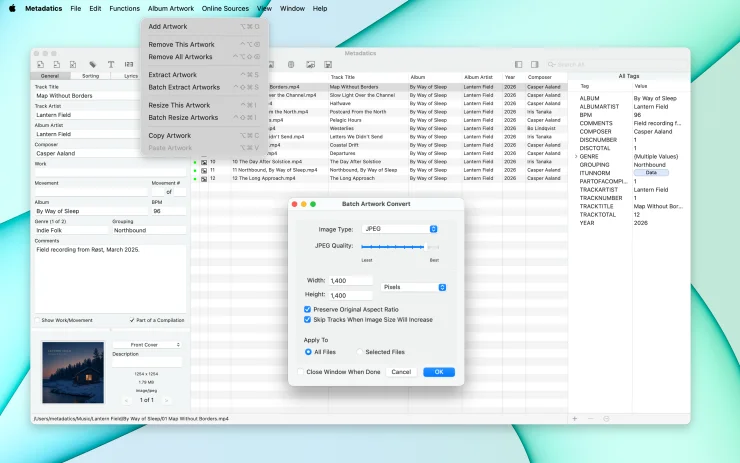The height and width of the screenshot is (463, 740).
Task: Click the save artwork disk icon in toolbar
Action: click(x=328, y=64)
